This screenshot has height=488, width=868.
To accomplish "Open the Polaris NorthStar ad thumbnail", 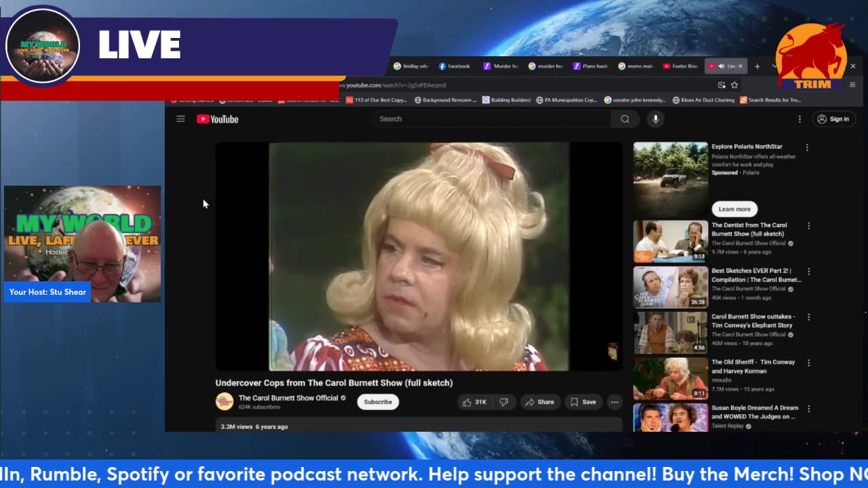I will point(671,180).
